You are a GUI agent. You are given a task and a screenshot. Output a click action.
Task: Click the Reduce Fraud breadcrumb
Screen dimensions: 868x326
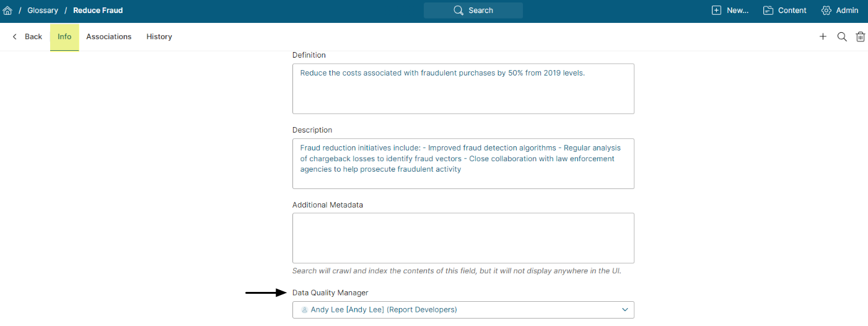point(98,11)
